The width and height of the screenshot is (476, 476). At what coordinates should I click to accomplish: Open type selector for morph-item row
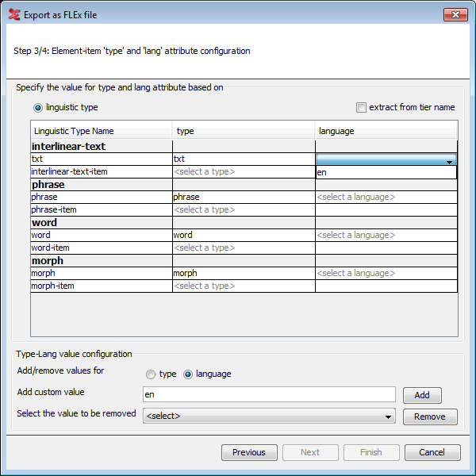(x=244, y=286)
